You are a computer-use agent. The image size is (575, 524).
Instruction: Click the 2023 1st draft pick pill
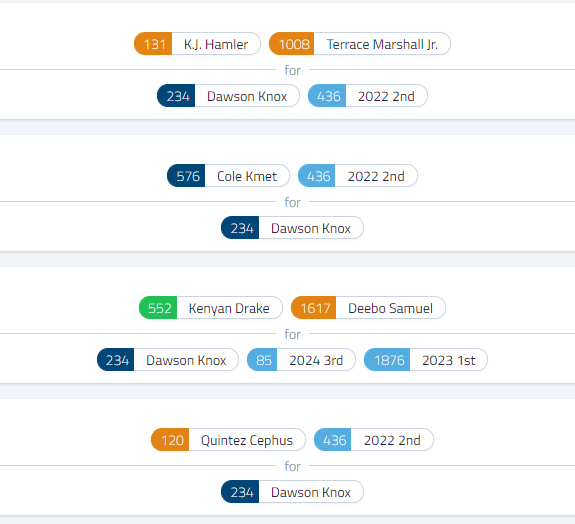pos(426,360)
